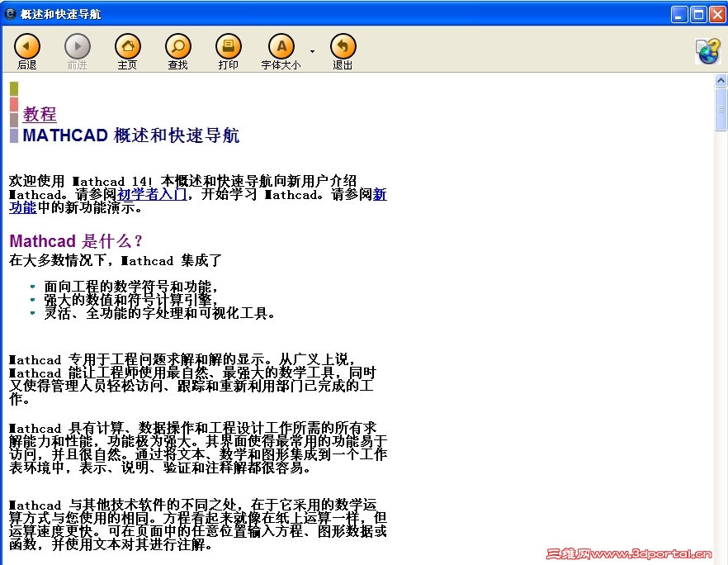Click the bullet 强大的数值和符号计算引擎
Image resolution: width=728 pixels, height=565 pixels.
131,300
